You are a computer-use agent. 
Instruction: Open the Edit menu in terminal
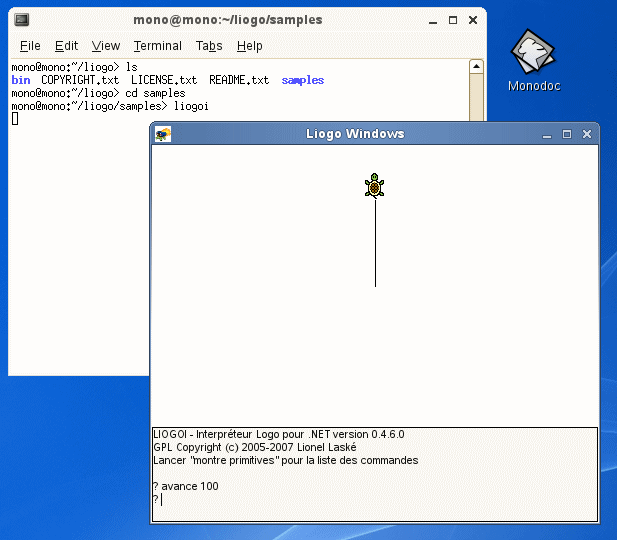pos(66,46)
